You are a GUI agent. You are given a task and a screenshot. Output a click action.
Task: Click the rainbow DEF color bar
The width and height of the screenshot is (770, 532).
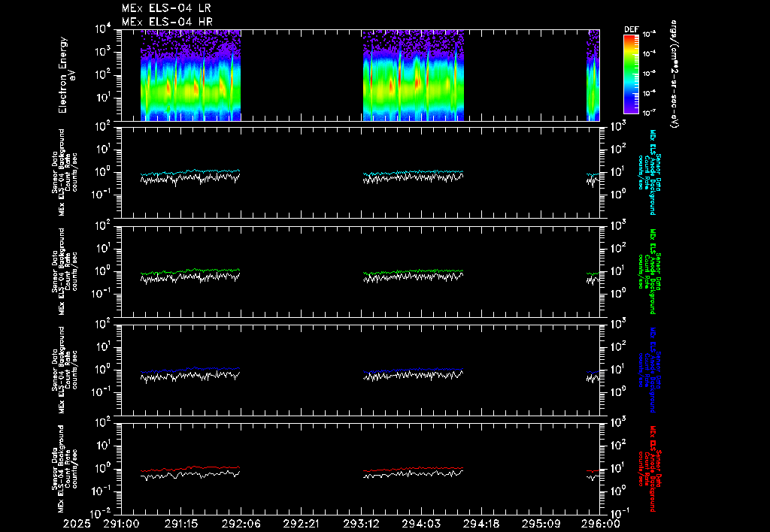coord(631,74)
